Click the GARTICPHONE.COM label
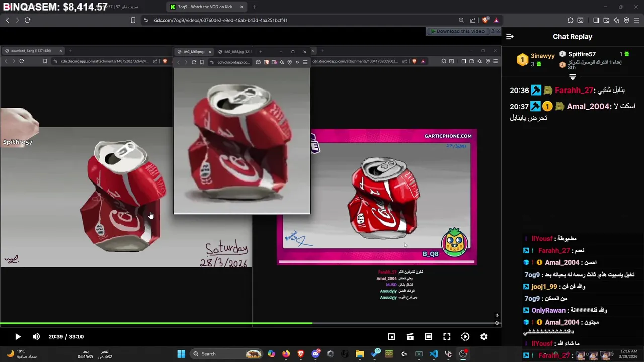644x362 pixels. pyautogui.click(x=448, y=136)
